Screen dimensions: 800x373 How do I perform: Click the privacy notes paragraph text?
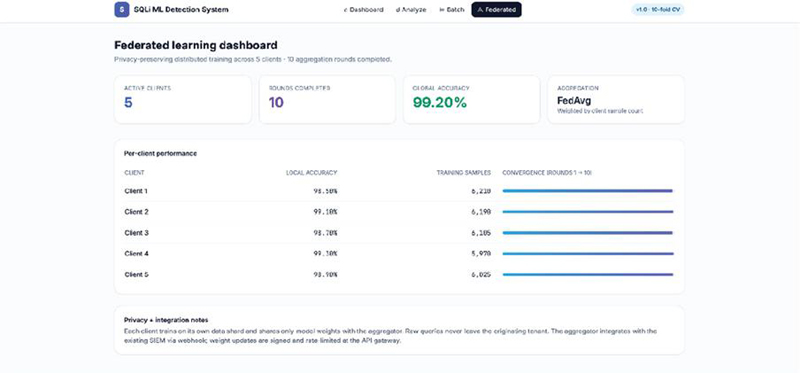point(390,336)
